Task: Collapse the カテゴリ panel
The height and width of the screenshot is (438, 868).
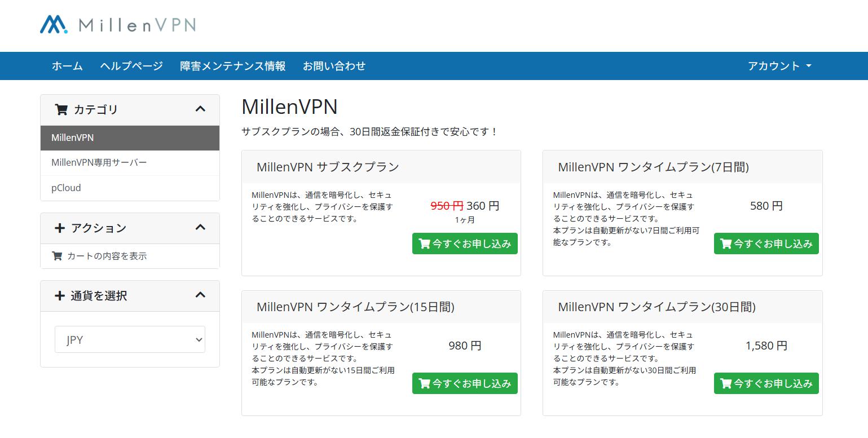Action: (x=200, y=109)
